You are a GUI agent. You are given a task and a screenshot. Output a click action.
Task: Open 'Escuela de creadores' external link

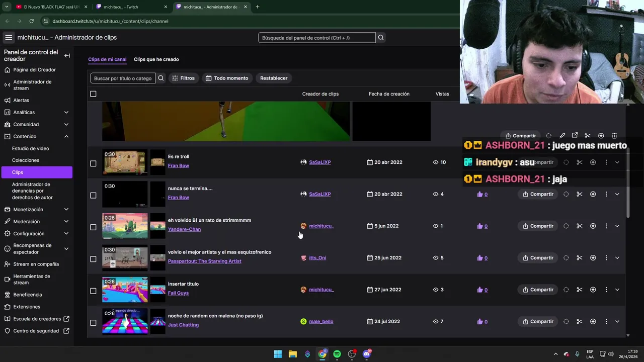coord(36,319)
